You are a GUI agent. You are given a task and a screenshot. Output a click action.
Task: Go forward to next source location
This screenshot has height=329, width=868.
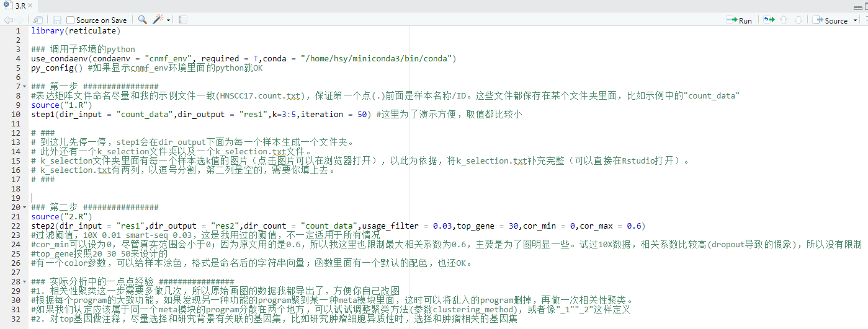19,20
